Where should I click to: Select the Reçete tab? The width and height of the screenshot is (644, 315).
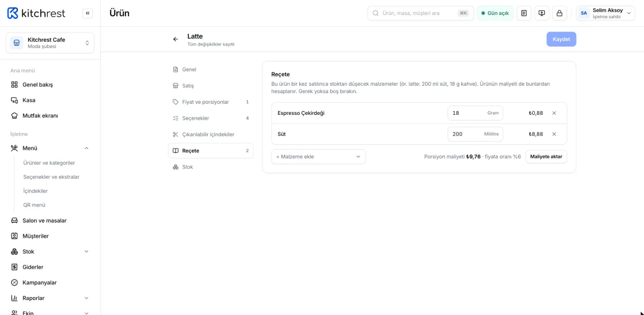click(x=211, y=151)
